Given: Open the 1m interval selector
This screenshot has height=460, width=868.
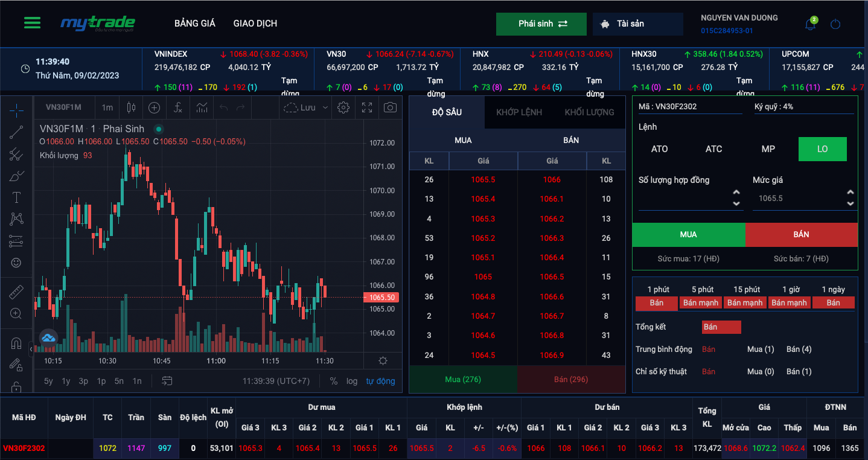Looking at the screenshot, I should click(107, 107).
